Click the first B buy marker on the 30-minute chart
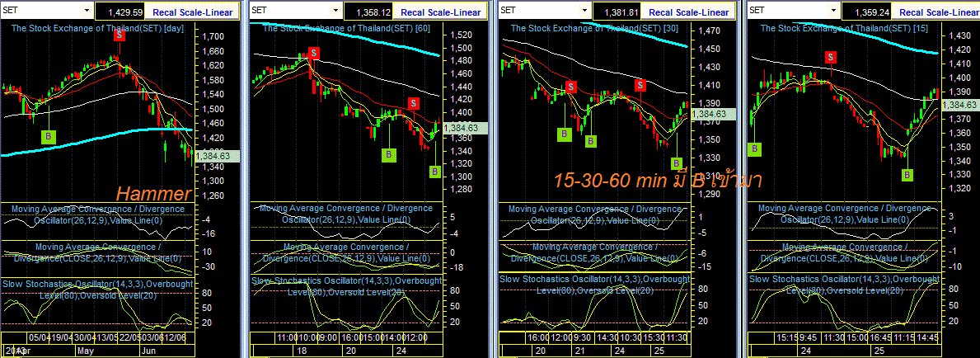 pos(565,134)
